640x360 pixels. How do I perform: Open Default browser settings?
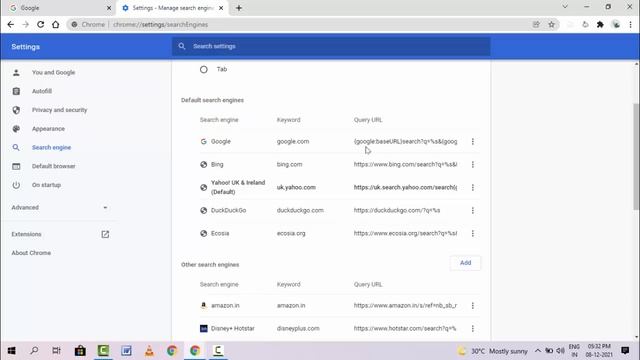tap(53, 166)
